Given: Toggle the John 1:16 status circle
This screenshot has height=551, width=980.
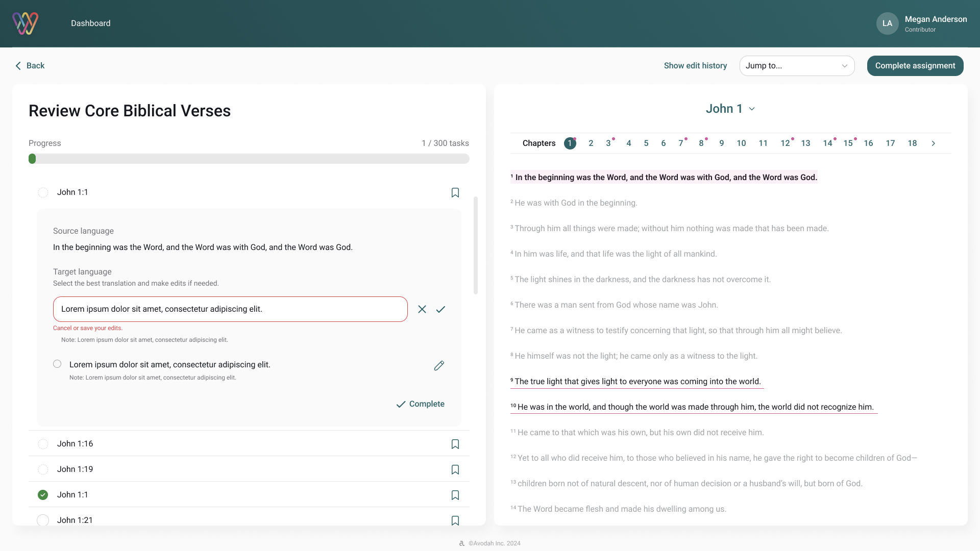Looking at the screenshot, I should [x=43, y=444].
